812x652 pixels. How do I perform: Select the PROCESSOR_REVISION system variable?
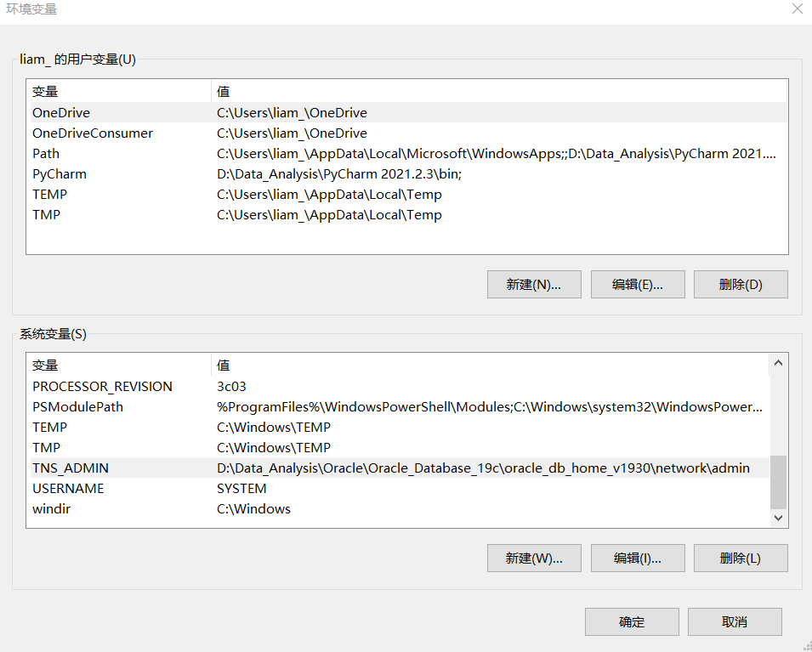click(x=400, y=386)
